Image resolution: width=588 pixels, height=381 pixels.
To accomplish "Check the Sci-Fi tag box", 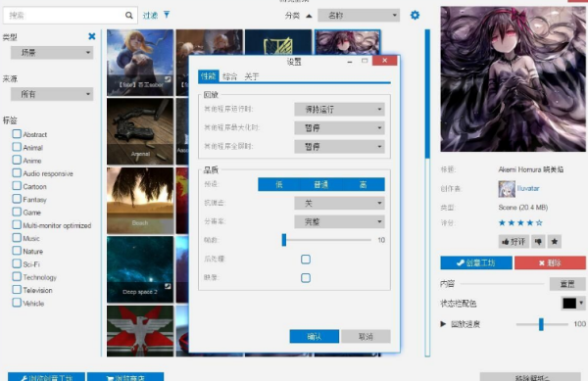I will pyautogui.click(x=17, y=263).
